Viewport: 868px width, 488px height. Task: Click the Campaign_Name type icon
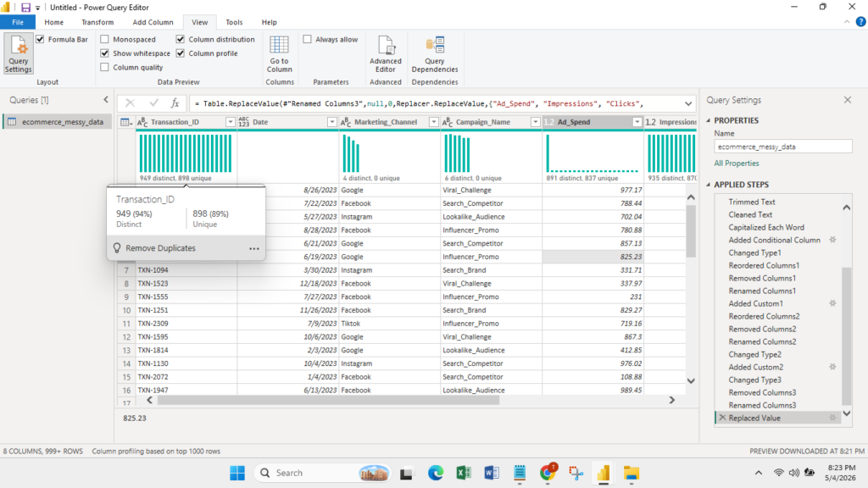(448, 122)
